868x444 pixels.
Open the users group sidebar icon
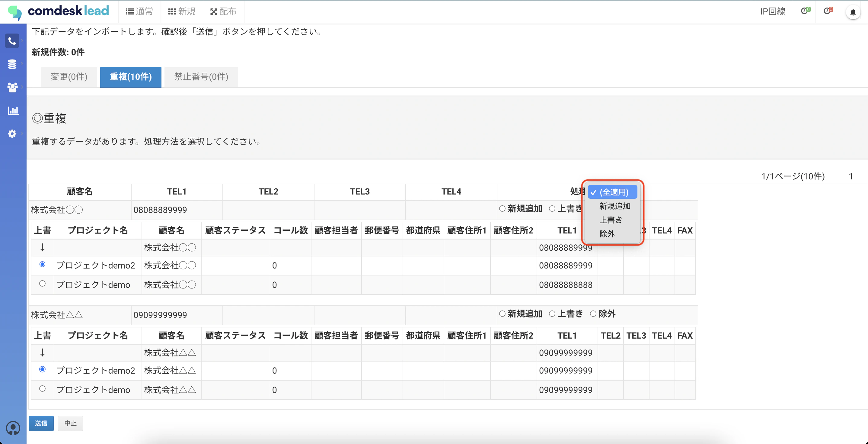[12, 87]
